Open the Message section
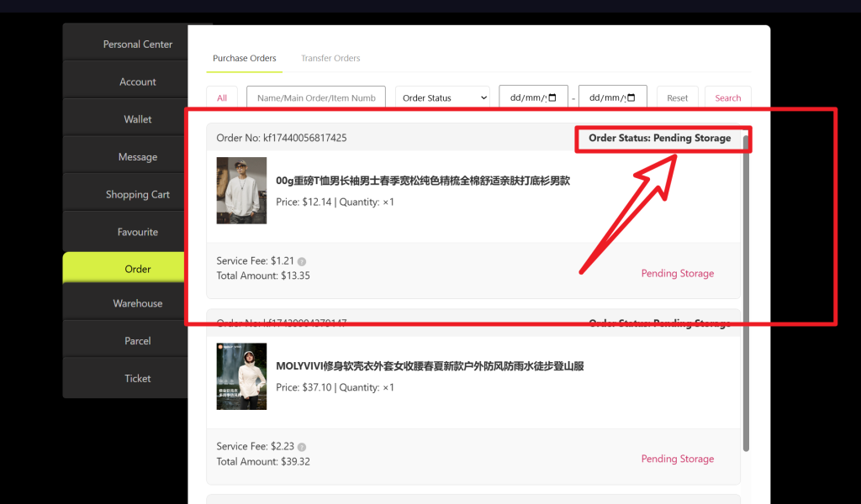This screenshot has height=504, width=861. tap(137, 157)
